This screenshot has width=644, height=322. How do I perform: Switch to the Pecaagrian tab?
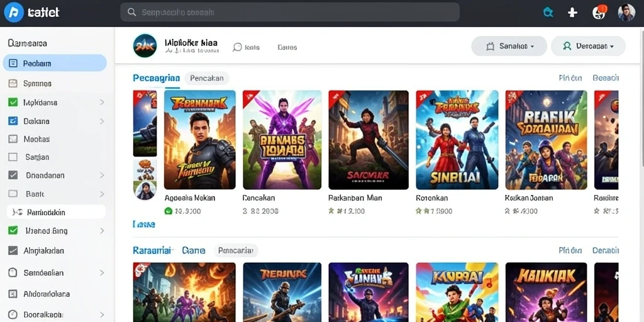[x=156, y=78]
